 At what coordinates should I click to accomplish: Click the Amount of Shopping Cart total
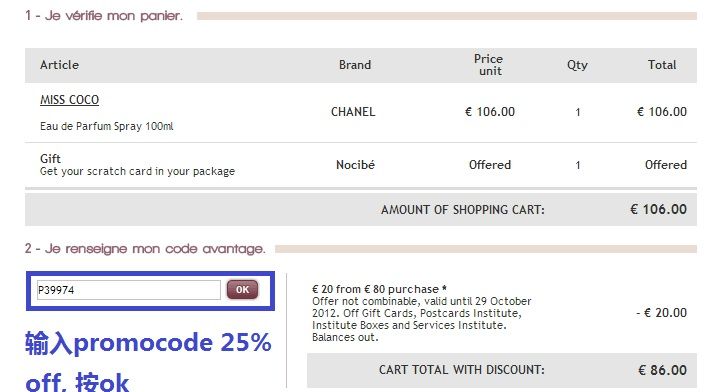[658, 209]
